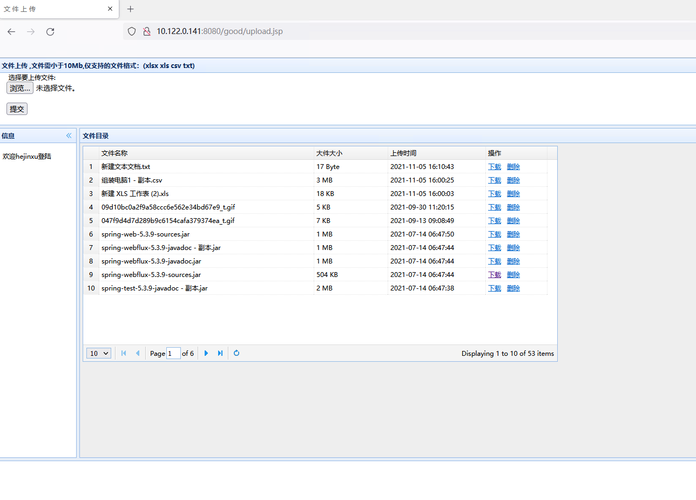
Task: Select the 文件上传 browser tab
Action: pyautogui.click(x=58, y=9)
